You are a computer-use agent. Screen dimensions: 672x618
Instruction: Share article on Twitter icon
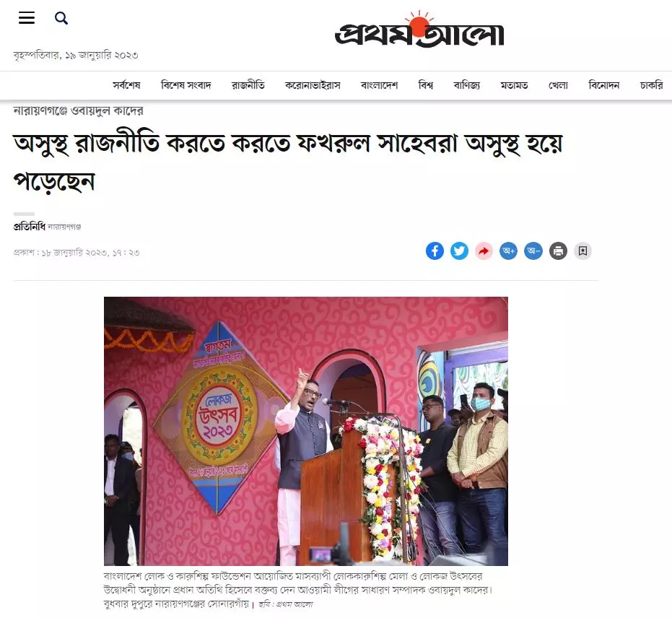[459, 251]
